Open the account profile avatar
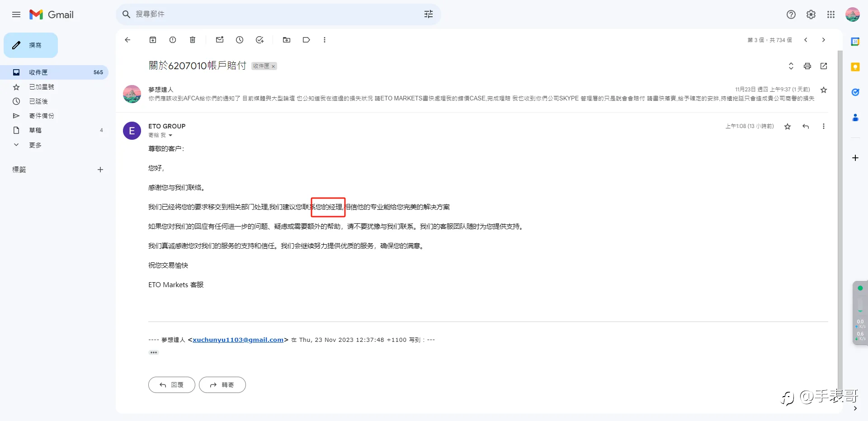 coord(853,14)
